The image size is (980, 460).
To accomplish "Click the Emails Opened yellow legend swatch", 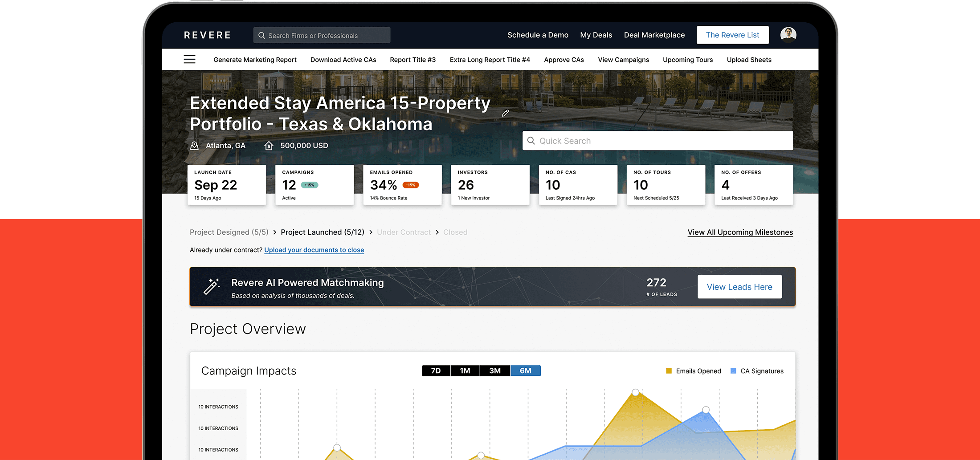I will coord(669,370).
